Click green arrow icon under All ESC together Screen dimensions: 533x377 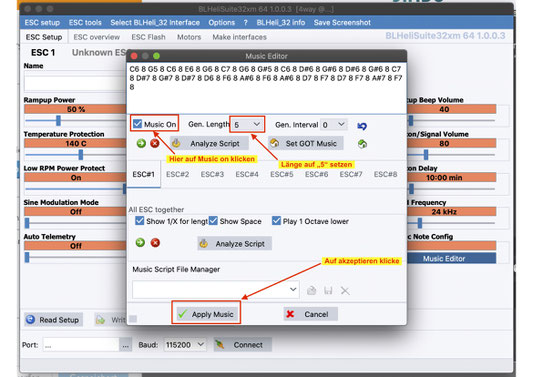140,243
